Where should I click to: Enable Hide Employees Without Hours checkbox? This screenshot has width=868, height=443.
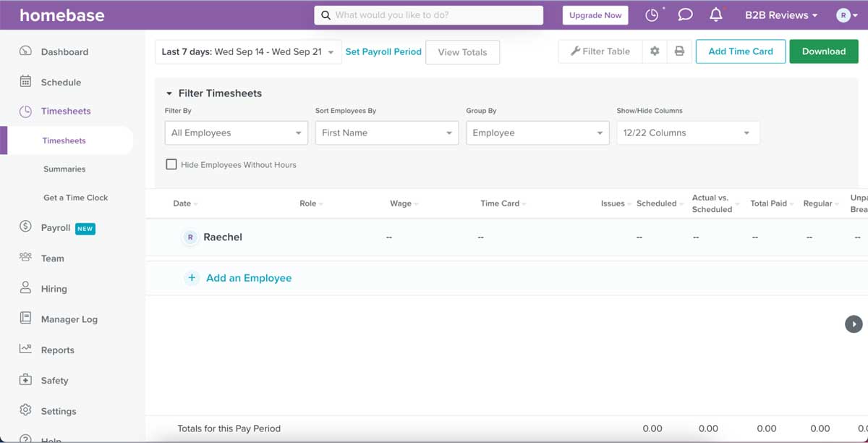(171, 164)
